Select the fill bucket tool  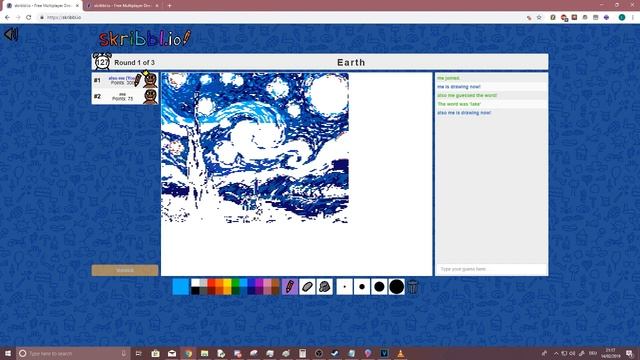[324, 287]
